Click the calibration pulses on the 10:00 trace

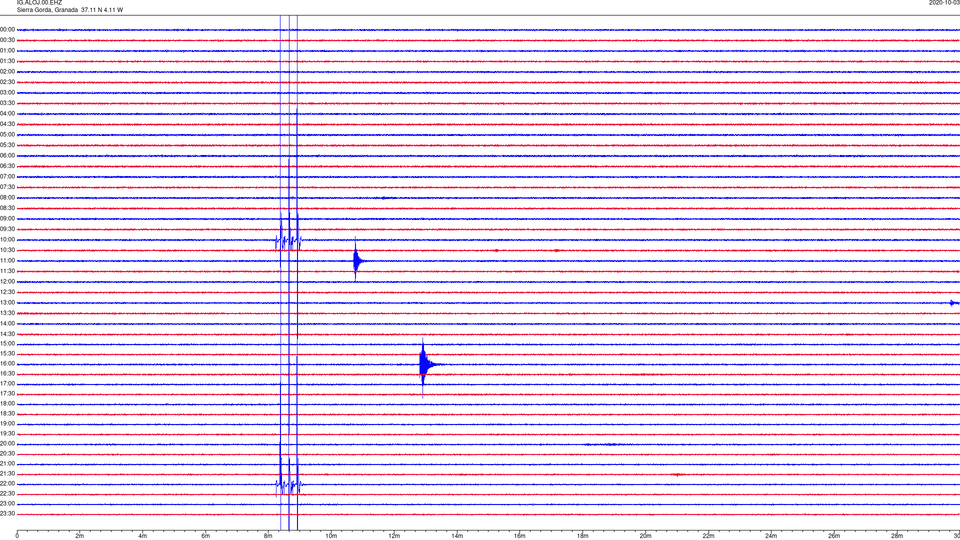click(288, 240)
